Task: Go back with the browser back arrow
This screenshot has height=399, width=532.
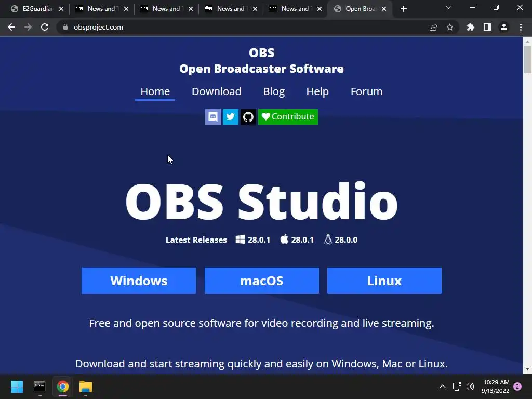Action: pos(11,27)
